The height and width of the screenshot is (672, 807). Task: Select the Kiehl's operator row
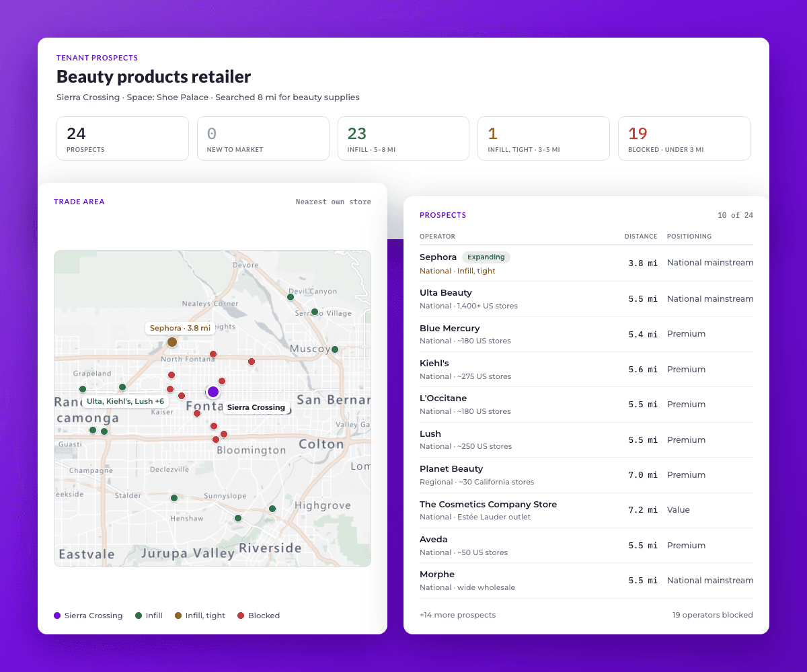pos(586,369)
